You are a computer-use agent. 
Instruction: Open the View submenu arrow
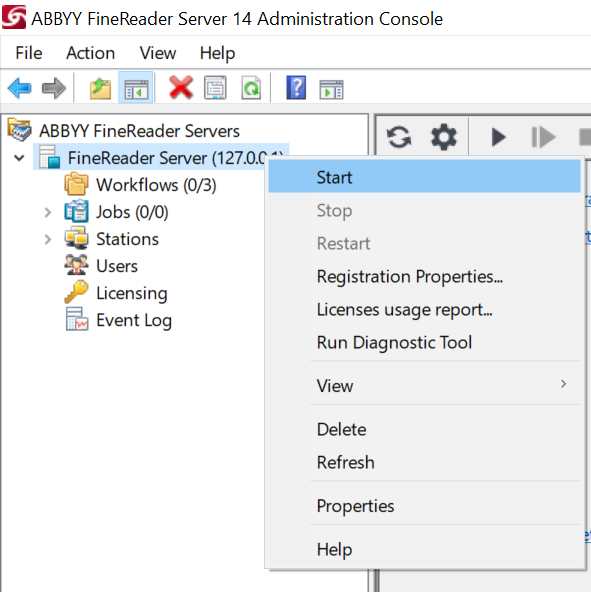pyautogui.click(x=563, y=384)
